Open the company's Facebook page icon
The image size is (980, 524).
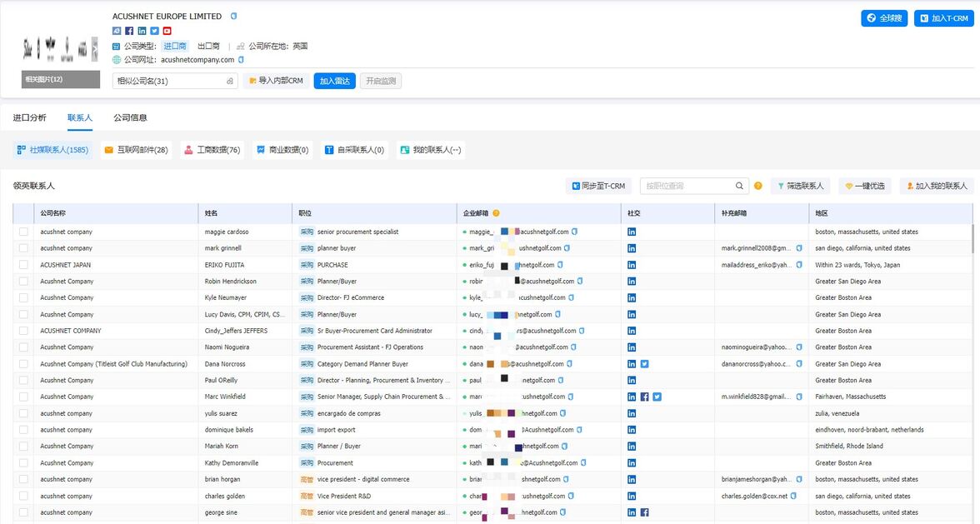pos(129,31)
